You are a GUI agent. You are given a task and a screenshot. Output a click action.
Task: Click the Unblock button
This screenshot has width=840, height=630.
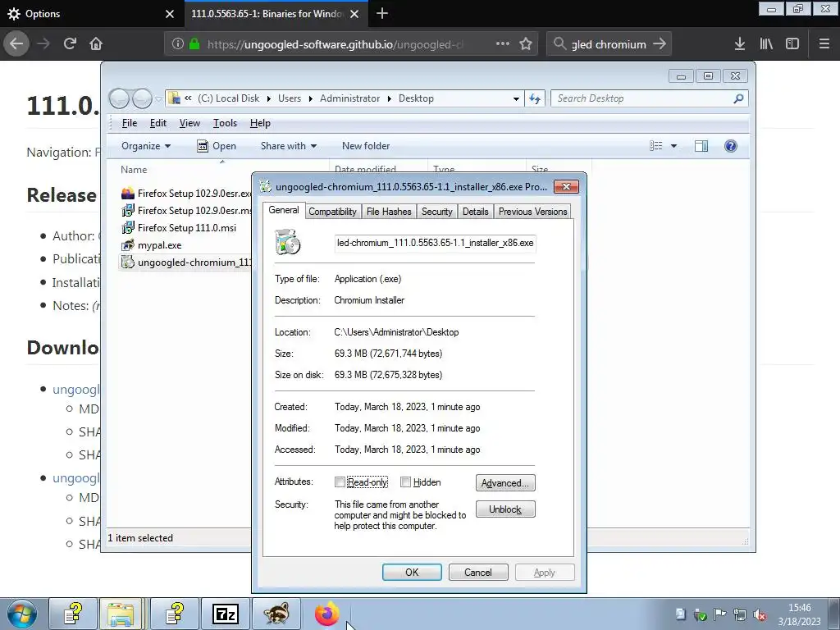pos(505,509)
